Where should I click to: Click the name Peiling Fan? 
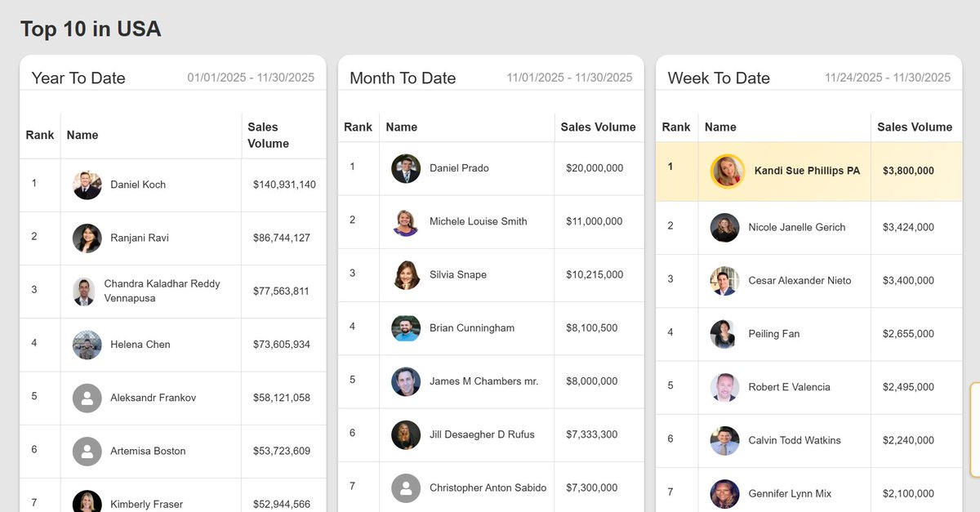tap(774, 334)
